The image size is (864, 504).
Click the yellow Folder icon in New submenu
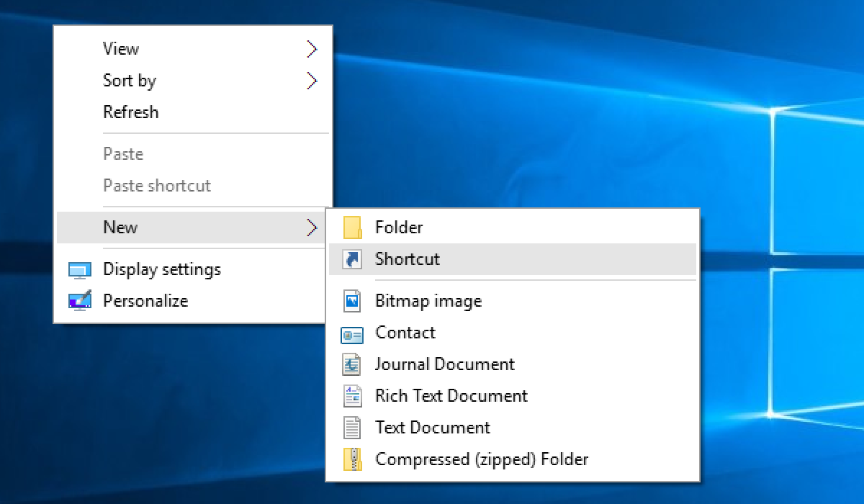pyautogui.click(x=352, y=228)
